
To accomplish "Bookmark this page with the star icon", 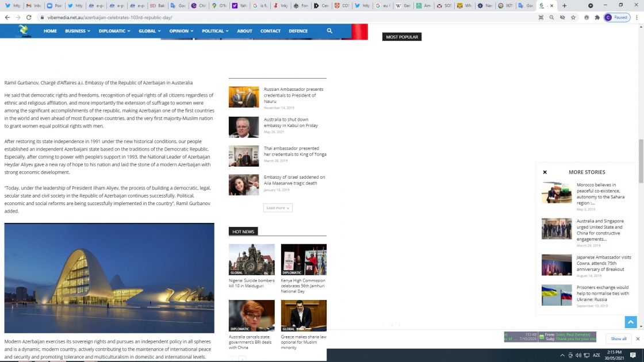I will pos(573,18).
